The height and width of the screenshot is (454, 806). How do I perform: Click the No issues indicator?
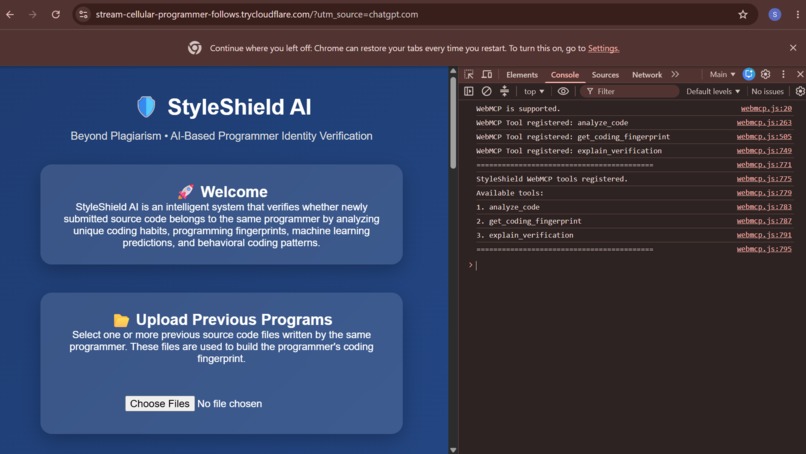pos(767,92)
